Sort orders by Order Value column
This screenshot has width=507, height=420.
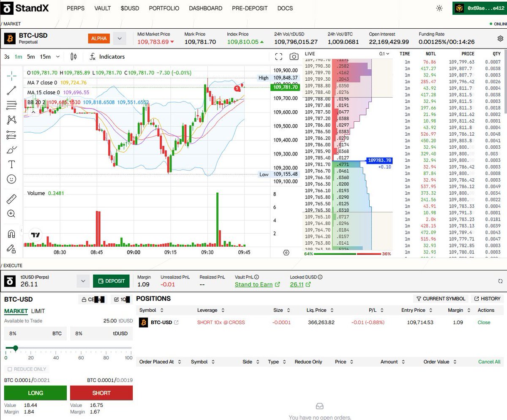click(439, 362)
